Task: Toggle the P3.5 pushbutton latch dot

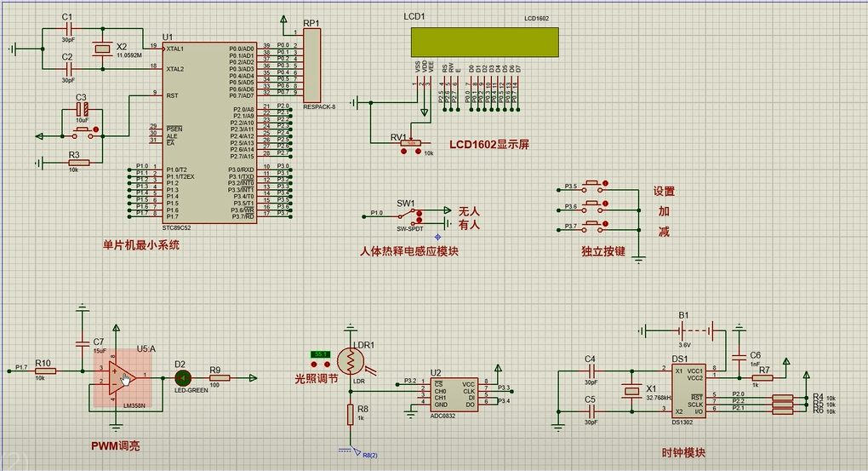Action: tap(606, 182)
